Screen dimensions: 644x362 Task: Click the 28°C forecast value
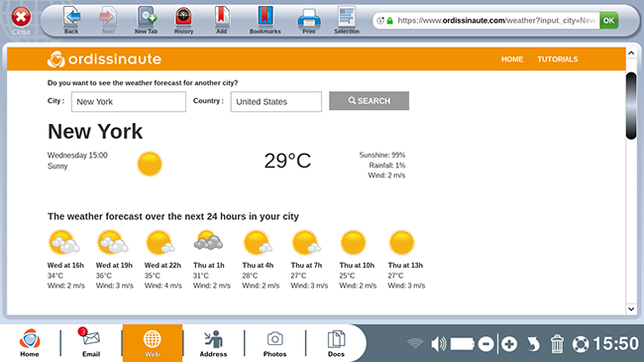[x=250, y=276]
